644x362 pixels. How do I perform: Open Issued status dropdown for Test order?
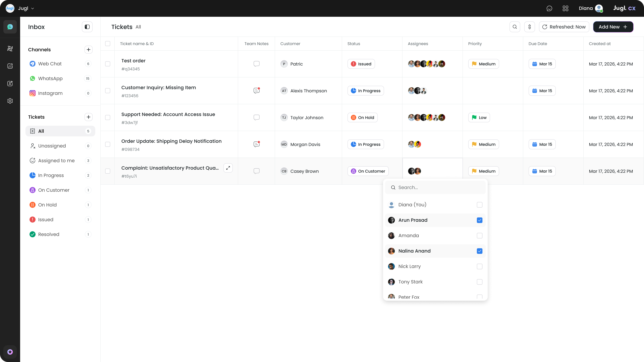pos(361,64)
